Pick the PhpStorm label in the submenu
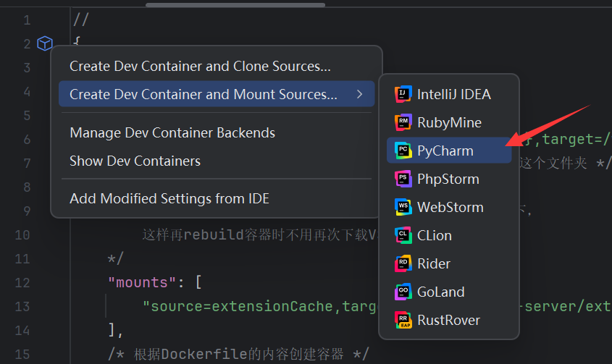The image size is (612, 364). 448,179
